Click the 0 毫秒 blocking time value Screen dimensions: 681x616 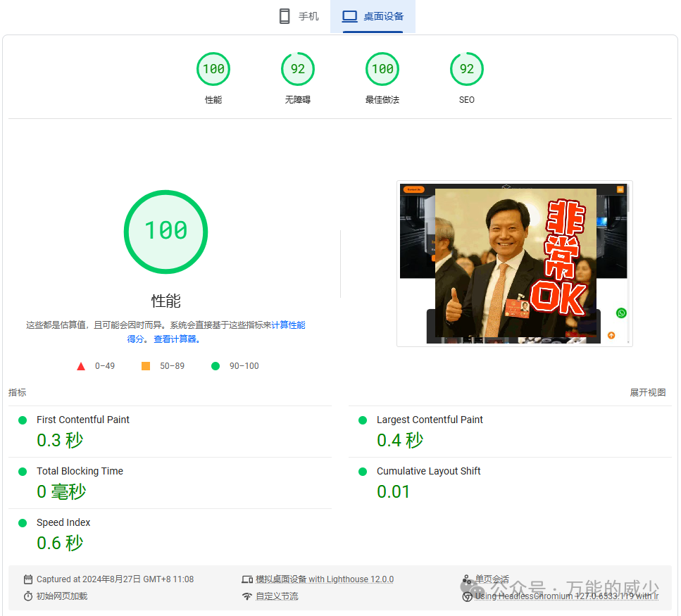click(61, 491)
